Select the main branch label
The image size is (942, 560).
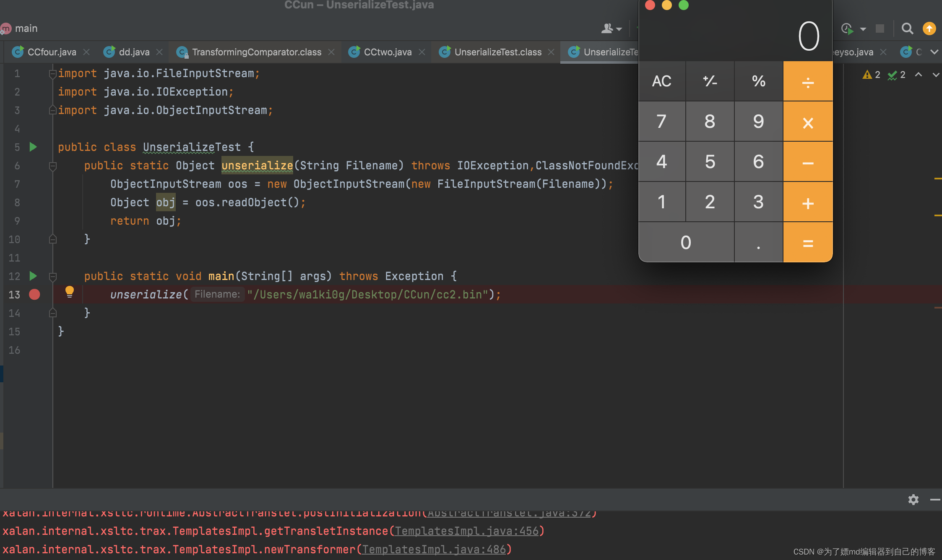[x=26, y=29]
